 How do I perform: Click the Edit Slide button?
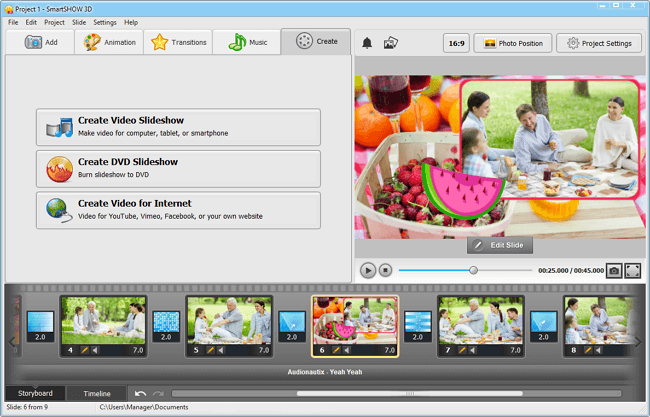pos(500,245)
